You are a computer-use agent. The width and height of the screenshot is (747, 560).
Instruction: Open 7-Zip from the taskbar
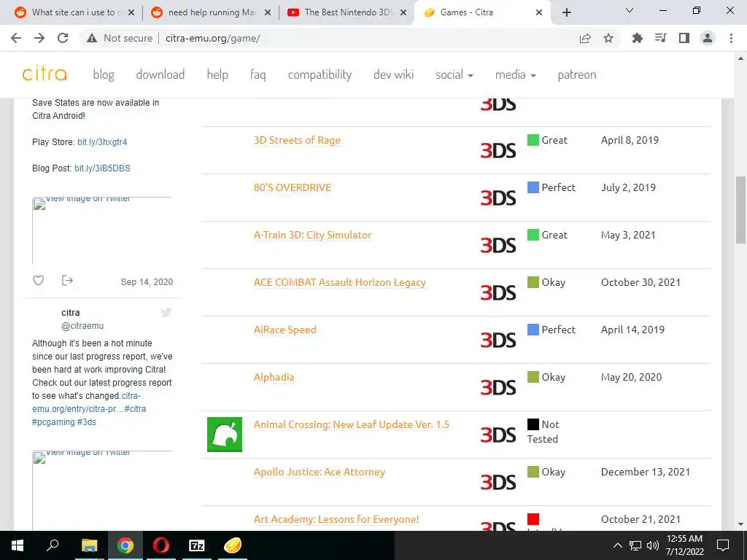pyautogui.click(x=197, y=545)
